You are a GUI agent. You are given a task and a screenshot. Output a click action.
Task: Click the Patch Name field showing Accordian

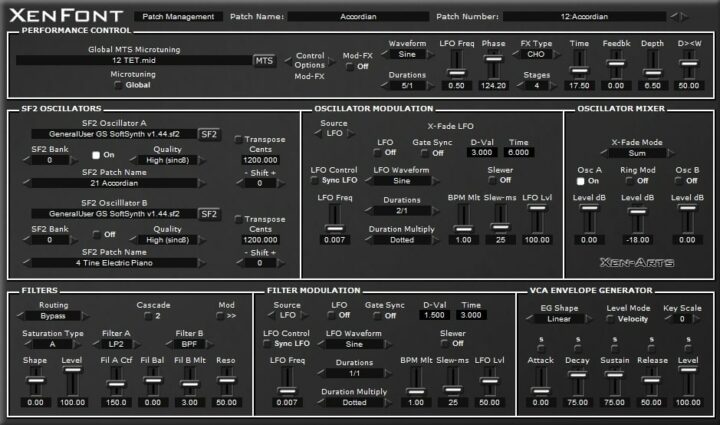point(356,17)
